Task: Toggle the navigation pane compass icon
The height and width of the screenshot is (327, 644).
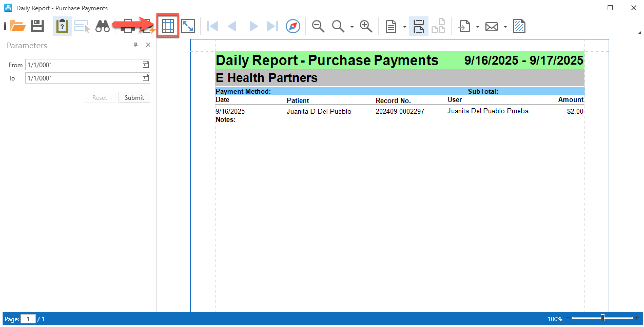Action: pyautogui.click(x=293, y=26)
